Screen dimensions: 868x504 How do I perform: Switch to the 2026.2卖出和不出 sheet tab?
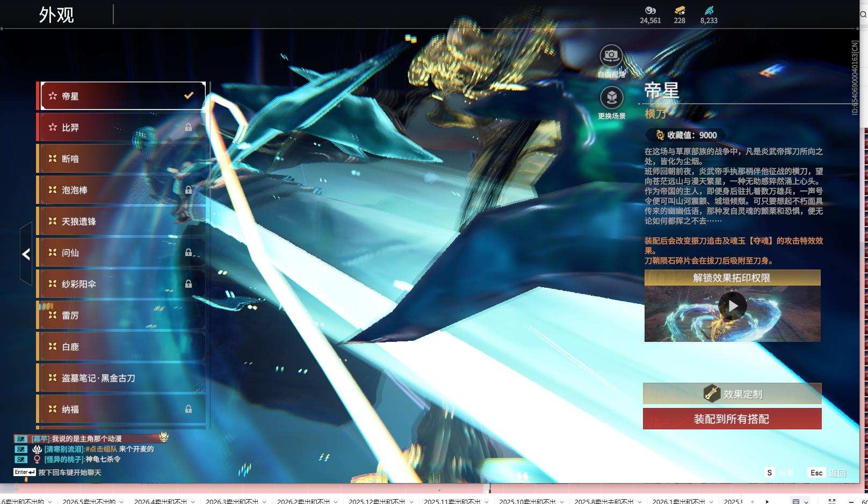click(303, 501)
